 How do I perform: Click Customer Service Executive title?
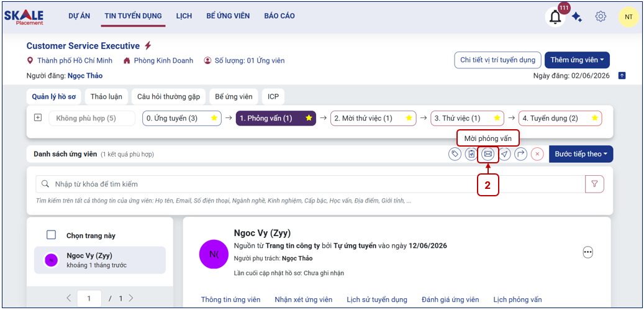point(83,46)
